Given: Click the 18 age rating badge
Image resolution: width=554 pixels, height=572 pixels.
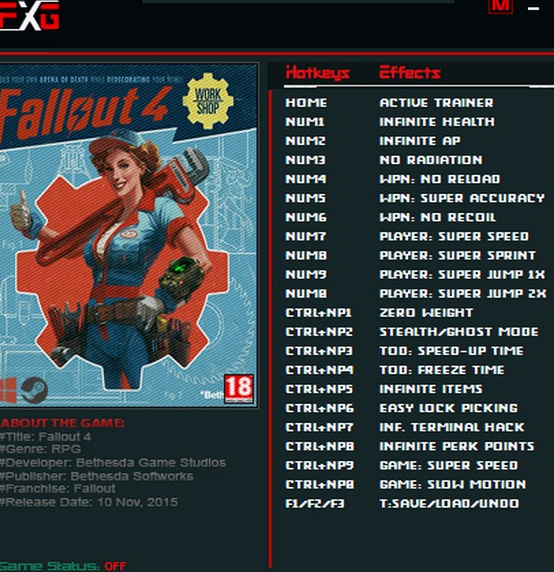Looking at the screenshot, I should coord(239,389).
